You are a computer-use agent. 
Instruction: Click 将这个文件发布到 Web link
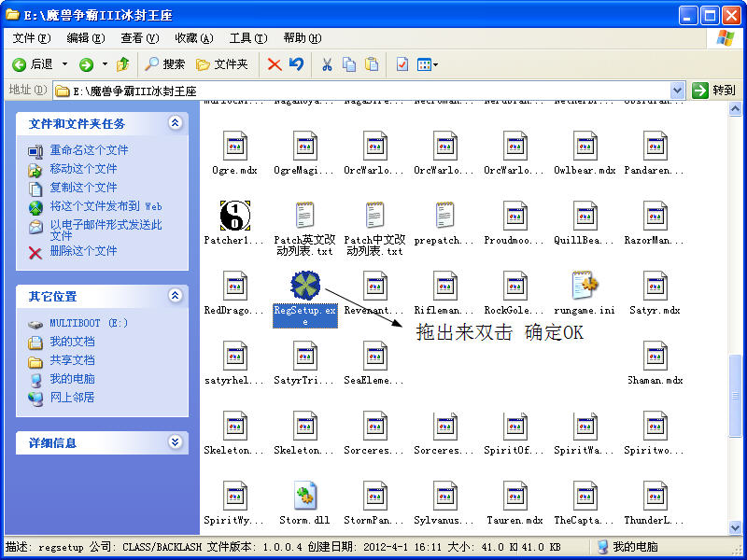pyautogui.click(x=106, y=206)
